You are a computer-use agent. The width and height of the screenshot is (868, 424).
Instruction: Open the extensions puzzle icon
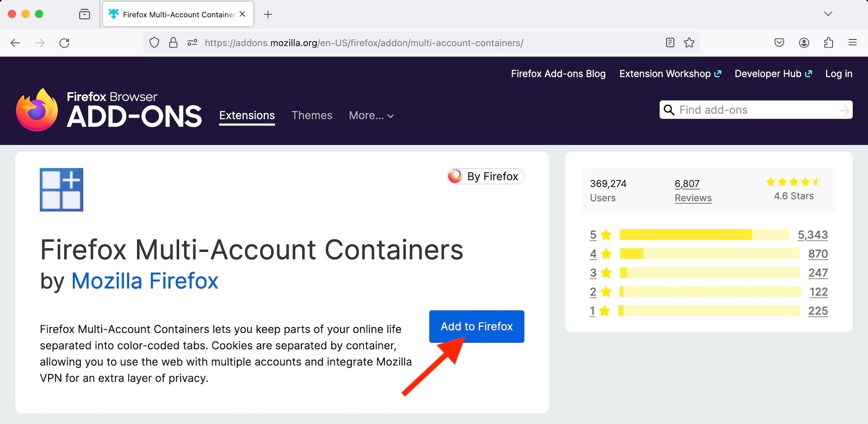828,43
